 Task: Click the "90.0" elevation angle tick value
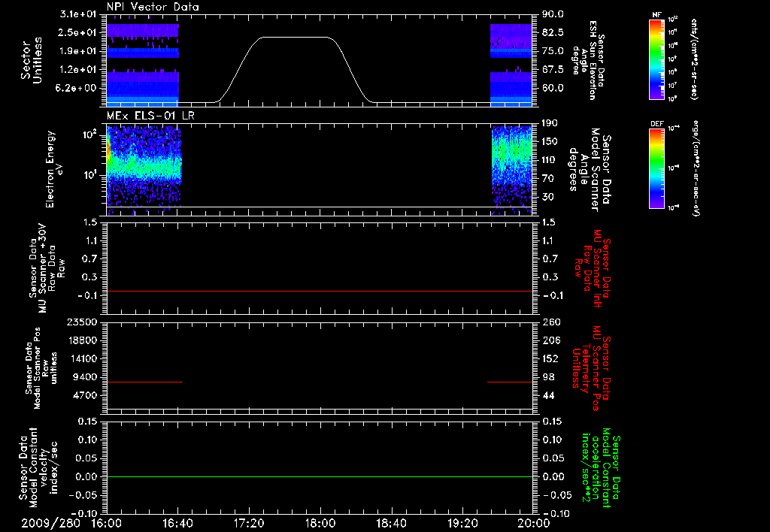coord(553,14)
